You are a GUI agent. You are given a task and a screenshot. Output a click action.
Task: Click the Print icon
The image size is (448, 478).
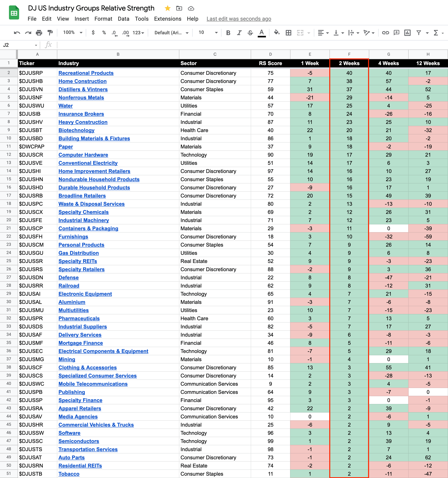click(39, 33)
